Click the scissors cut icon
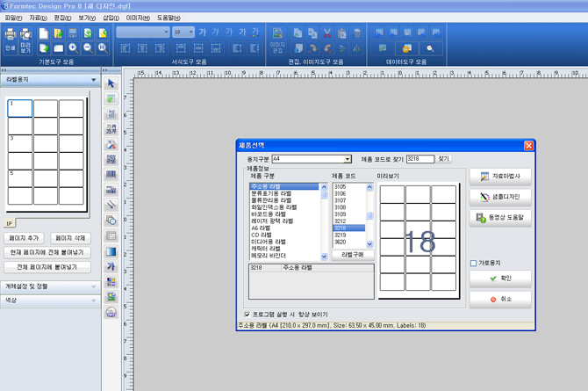588x391 pixels. click(327, 33)
